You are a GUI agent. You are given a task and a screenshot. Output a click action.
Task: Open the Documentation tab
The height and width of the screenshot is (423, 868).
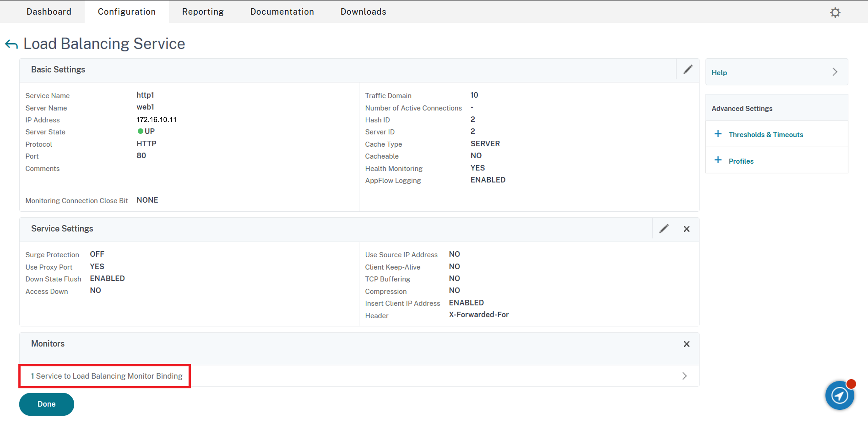(282, 11)
